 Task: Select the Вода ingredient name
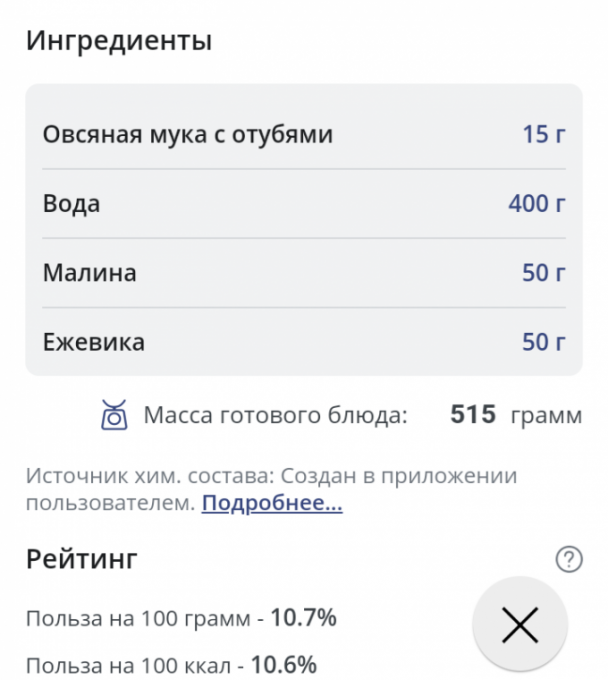(x=71, y=204)
